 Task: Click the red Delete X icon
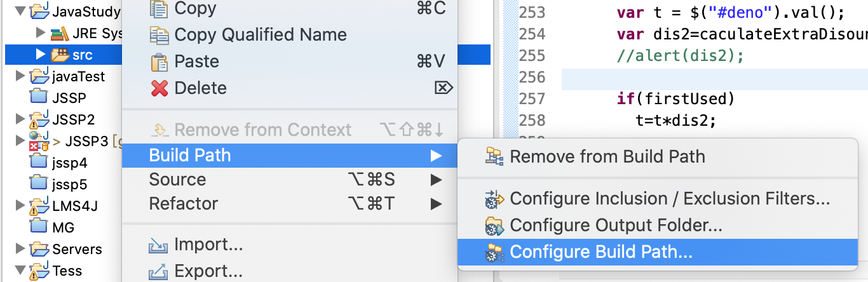159,88
